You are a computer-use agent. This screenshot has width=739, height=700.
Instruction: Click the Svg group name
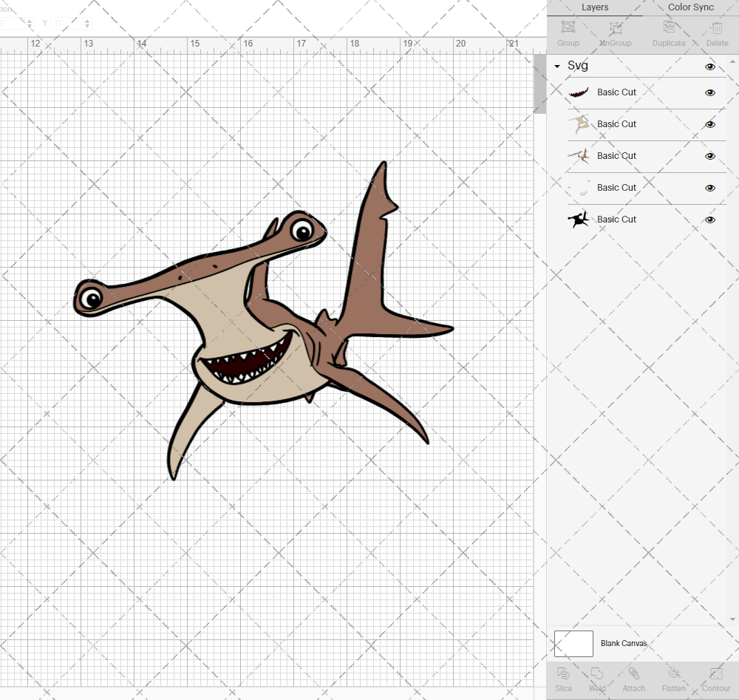tap(577, 66)
